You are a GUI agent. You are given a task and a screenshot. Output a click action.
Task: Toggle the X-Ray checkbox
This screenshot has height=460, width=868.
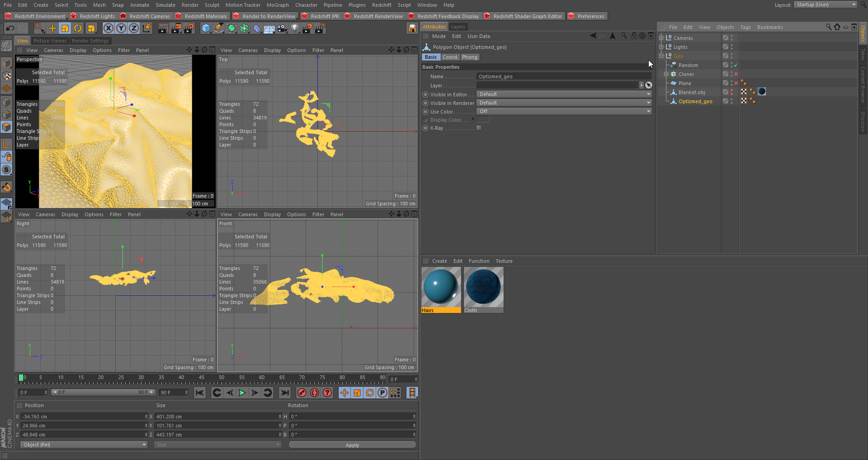pos(479,128)
